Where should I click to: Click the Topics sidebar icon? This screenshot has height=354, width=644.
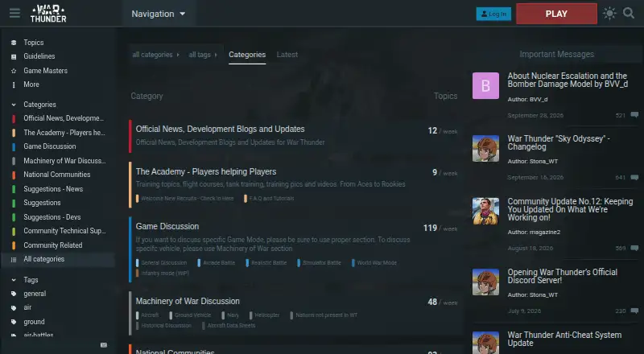(x=14, y=43)
